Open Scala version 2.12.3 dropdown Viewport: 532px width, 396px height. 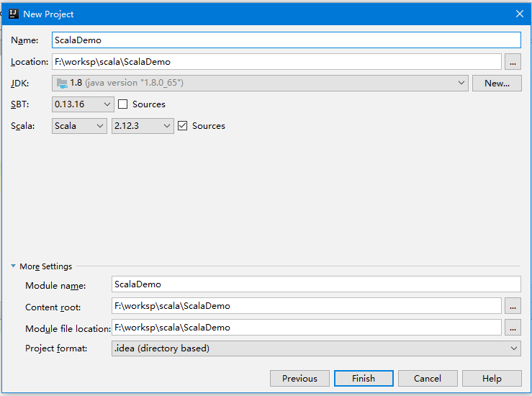143,126
